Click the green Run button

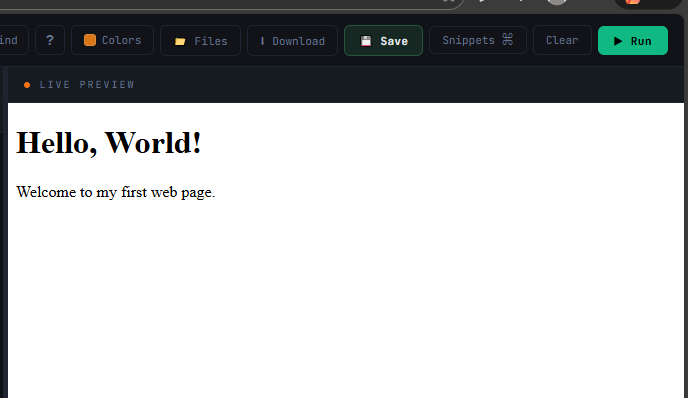pyautogui.click(x=633, y=41)
